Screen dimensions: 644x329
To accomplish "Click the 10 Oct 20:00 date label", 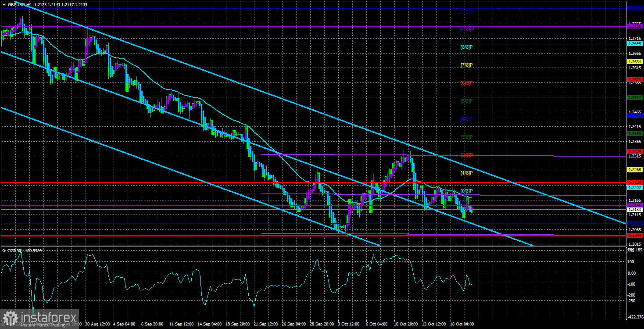I will pyautogui.click(x=406, y=325).
